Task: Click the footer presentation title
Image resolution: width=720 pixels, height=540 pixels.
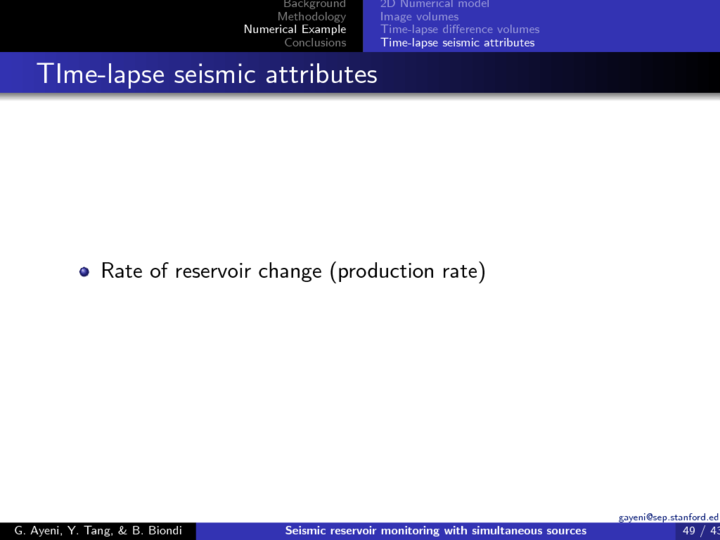Action: (435, 530)
